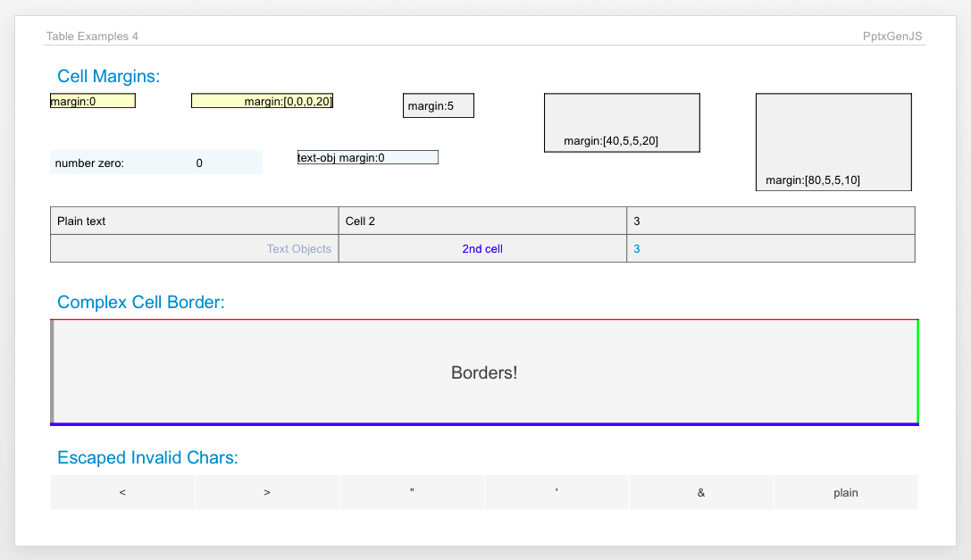
Task: Select the ">" escaped character cell
Action: tap(267, 492)
